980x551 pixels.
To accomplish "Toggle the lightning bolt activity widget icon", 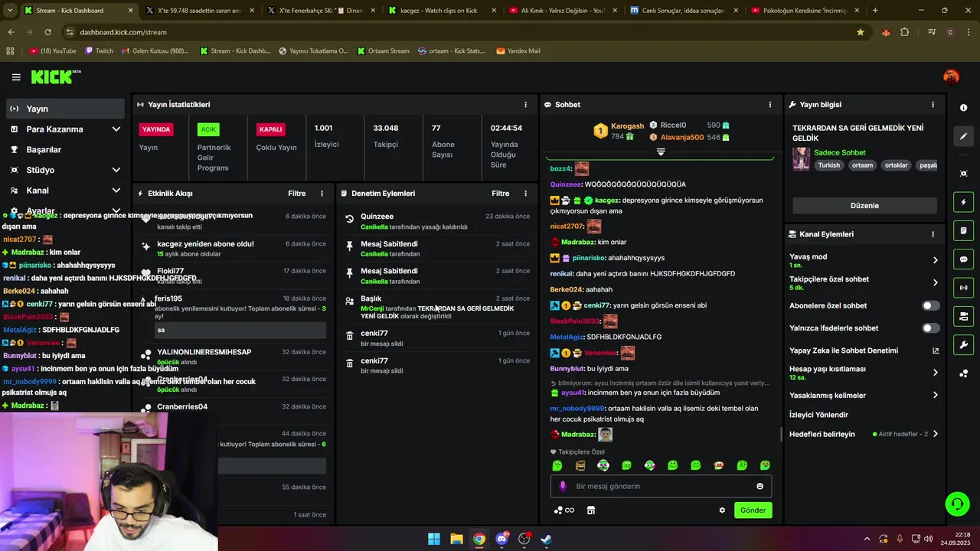I will coord(964,202).
